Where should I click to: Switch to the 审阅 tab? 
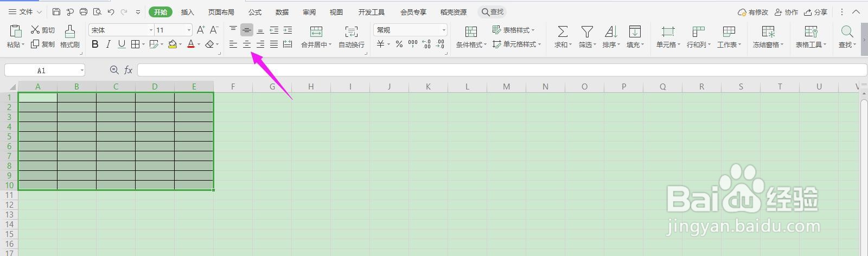click(x=309, y=12)
